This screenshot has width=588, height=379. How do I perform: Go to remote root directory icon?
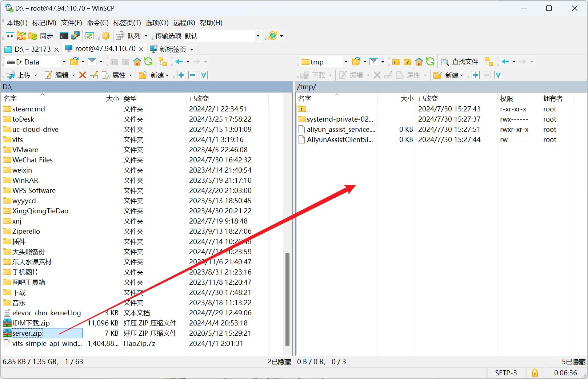407,62
